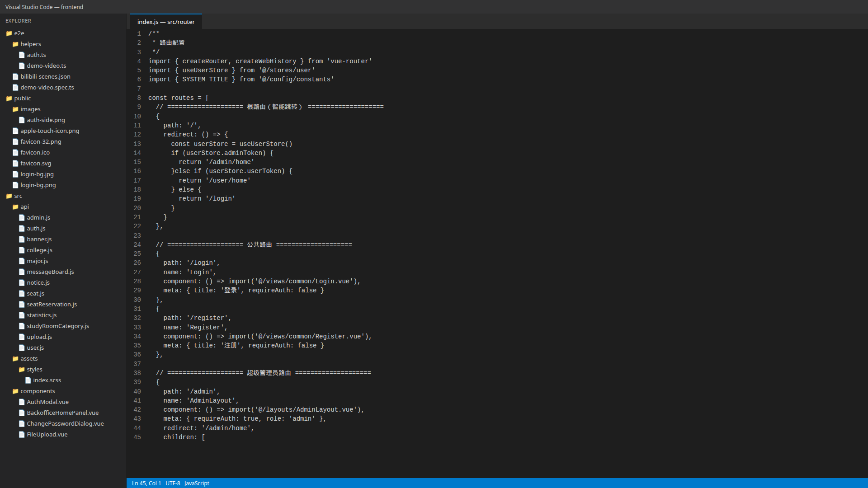Place cursor on 'const routes = [' line

tap(179, 98)
